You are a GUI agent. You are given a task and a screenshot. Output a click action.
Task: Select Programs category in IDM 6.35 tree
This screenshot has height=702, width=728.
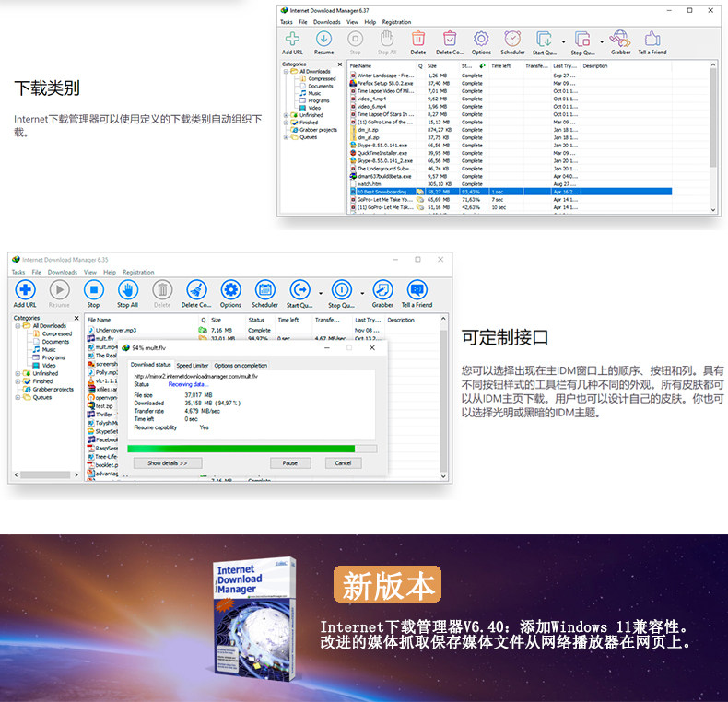tap(53, 357)
